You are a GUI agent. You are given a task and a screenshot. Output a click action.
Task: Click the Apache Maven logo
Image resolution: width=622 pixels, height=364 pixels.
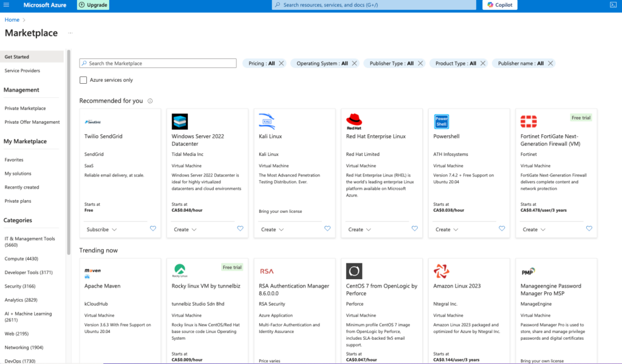pyautogui.click(x=92, y=272)
